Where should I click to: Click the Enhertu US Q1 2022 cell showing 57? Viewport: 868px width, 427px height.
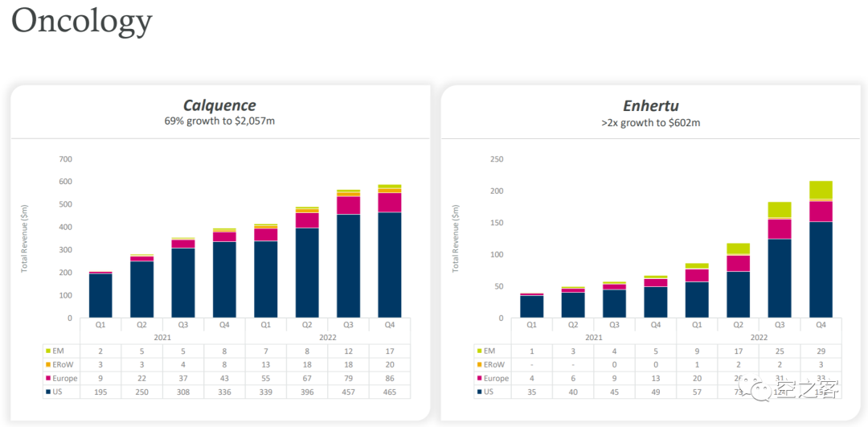697,392
